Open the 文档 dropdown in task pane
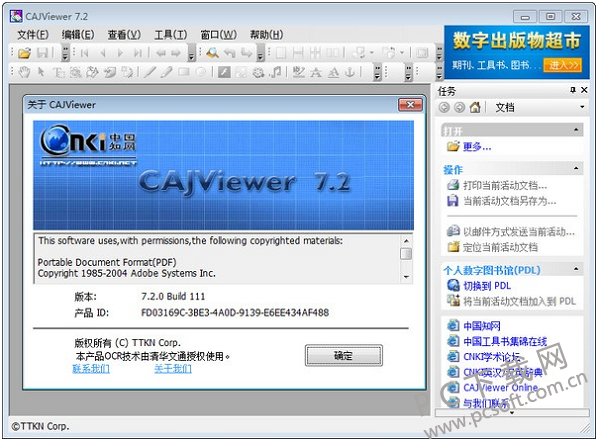 coord(582,107)
